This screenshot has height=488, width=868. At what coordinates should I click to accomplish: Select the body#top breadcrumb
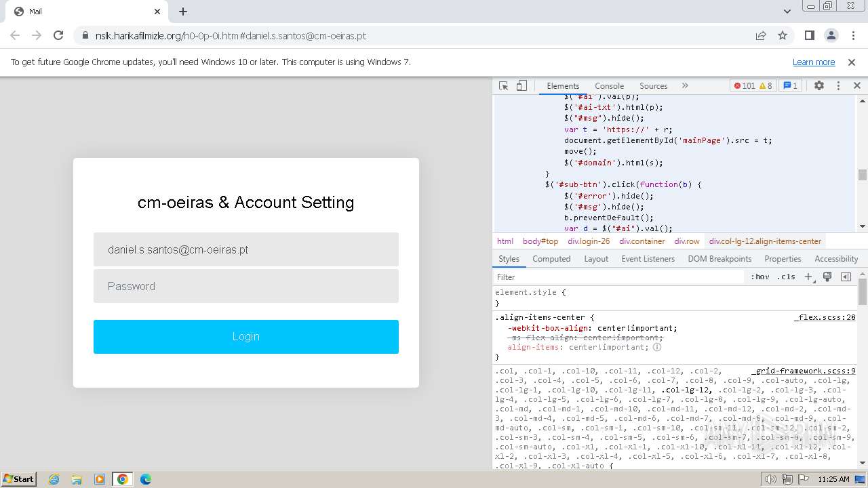pyautogui.click(x=540, y=241)
